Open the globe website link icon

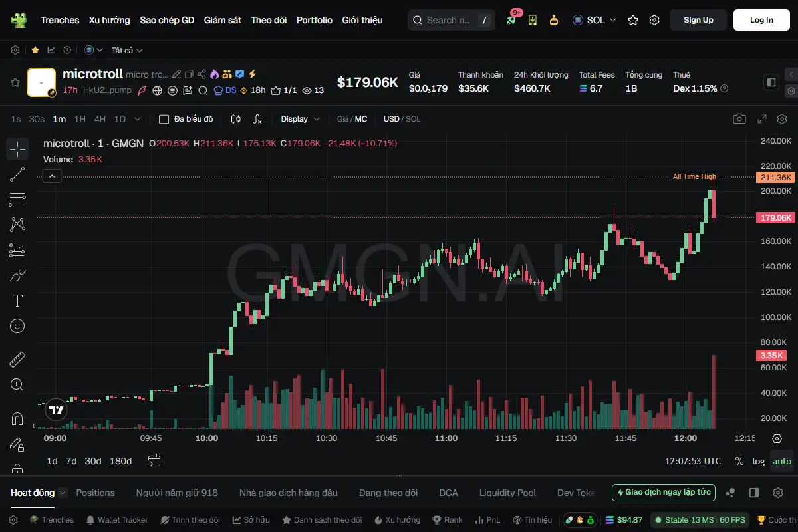158,90
